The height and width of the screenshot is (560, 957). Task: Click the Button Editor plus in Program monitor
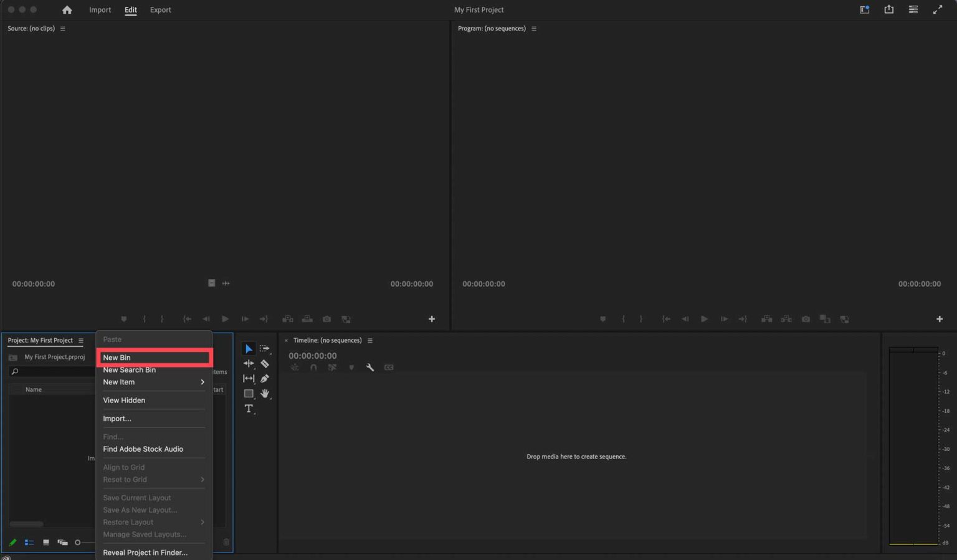pyautogui.click(x=940, y=319)
